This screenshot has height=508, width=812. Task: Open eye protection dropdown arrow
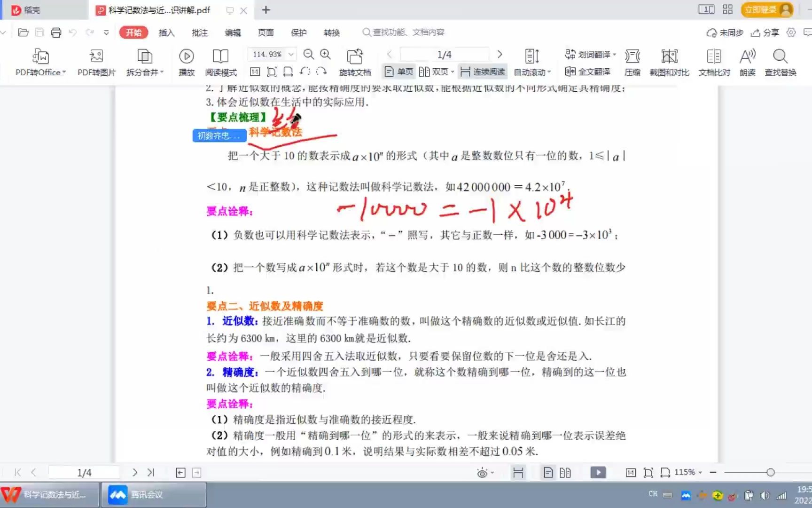coord(492,473)
